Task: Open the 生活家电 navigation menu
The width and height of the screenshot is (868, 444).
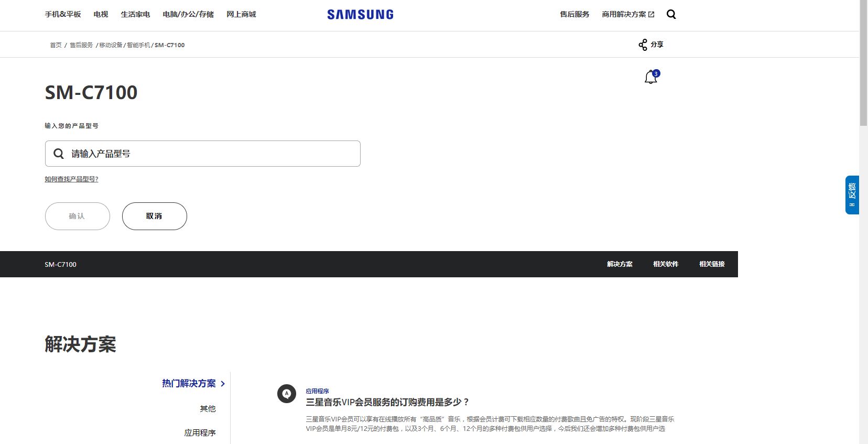Action: tap(135, 14)
